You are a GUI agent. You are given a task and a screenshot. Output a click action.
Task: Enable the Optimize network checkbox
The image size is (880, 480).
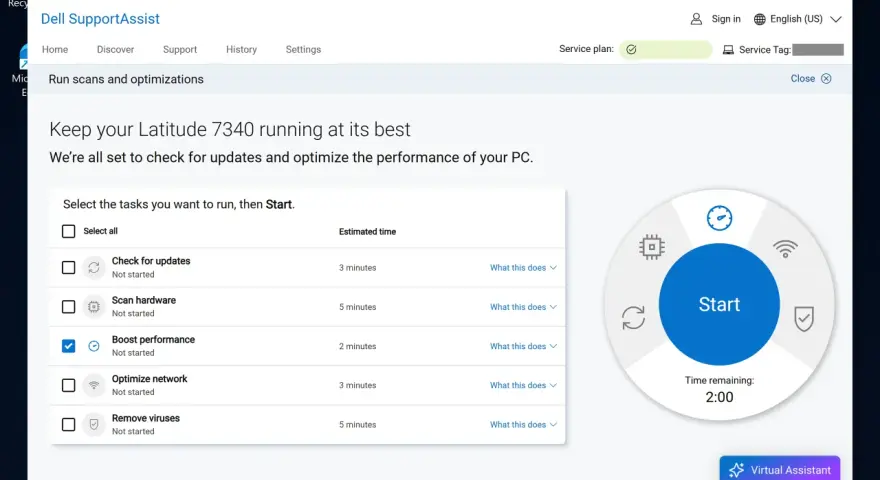coord(68,386)
